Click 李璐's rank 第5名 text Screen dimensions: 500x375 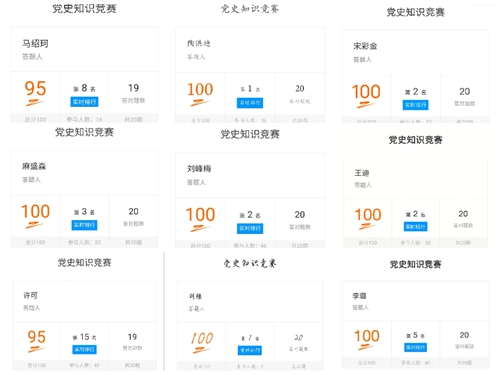[415, 335]
